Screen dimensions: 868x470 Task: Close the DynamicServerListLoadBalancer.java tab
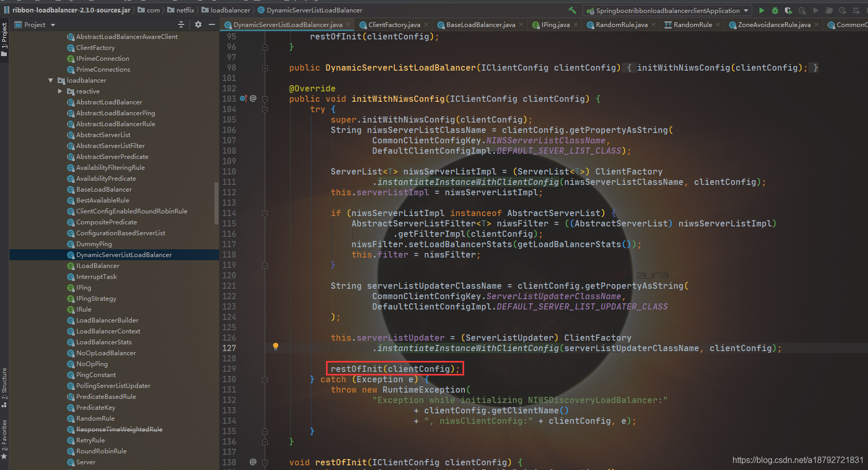pyautogui.click(x=348, y=24)
